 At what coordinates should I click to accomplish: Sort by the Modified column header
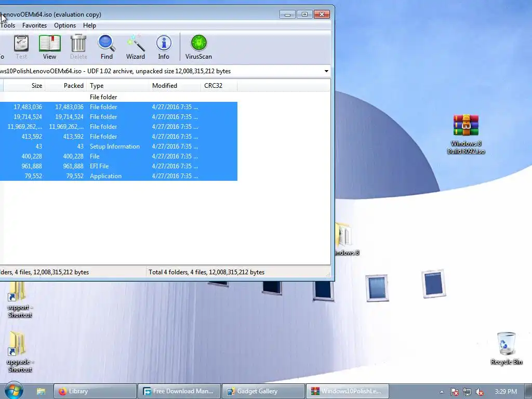(175, 86)
